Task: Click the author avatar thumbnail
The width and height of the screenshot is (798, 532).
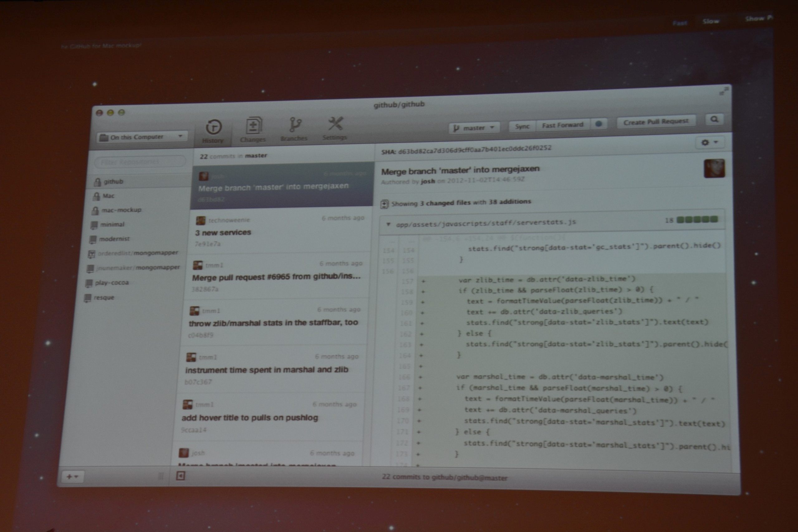Action: tap(714, 168)
